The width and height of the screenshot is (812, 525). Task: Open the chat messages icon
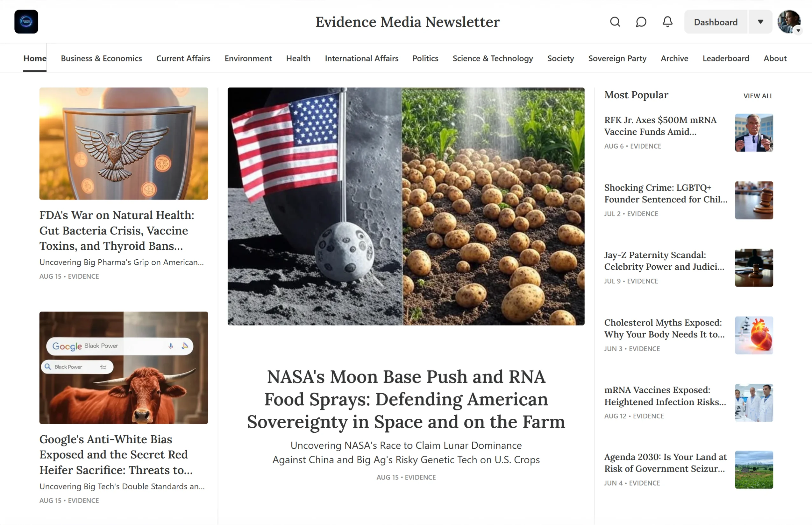[x=641, y=22]
